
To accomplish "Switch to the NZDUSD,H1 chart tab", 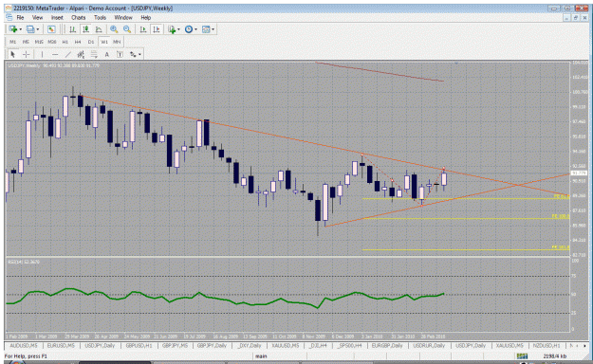I will (547, 345).
